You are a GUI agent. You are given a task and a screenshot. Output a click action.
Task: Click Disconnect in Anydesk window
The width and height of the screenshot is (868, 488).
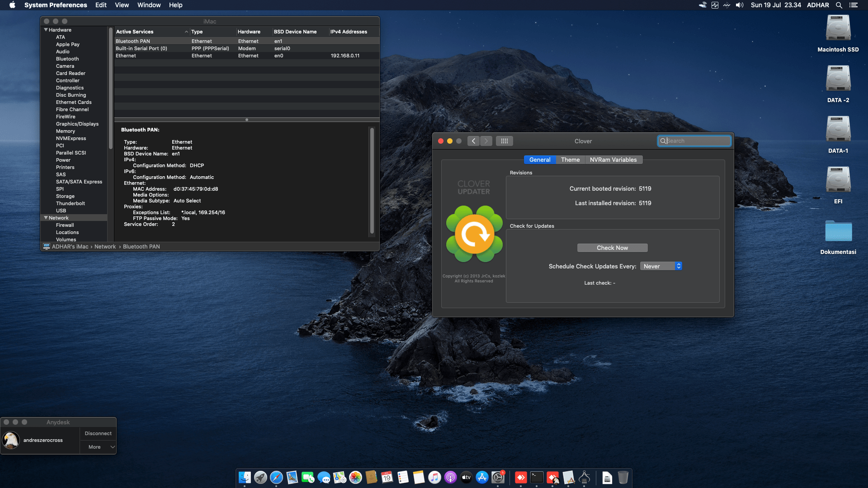(98, 433)
